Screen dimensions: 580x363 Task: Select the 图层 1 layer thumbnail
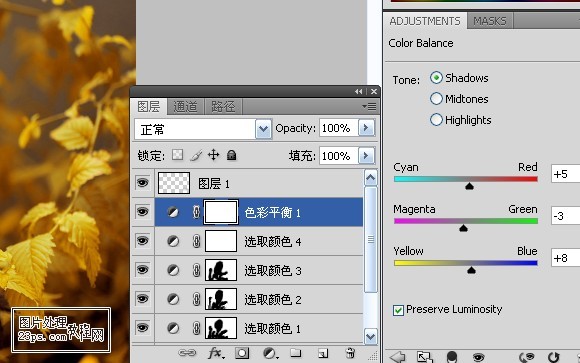(x=174, y=183)
